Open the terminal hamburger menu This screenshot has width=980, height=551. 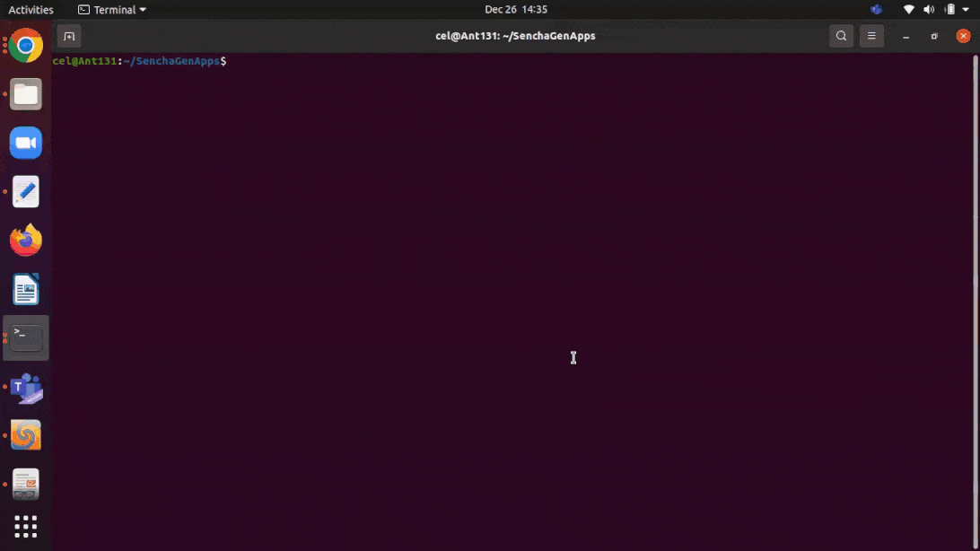(x=871, y=36)
